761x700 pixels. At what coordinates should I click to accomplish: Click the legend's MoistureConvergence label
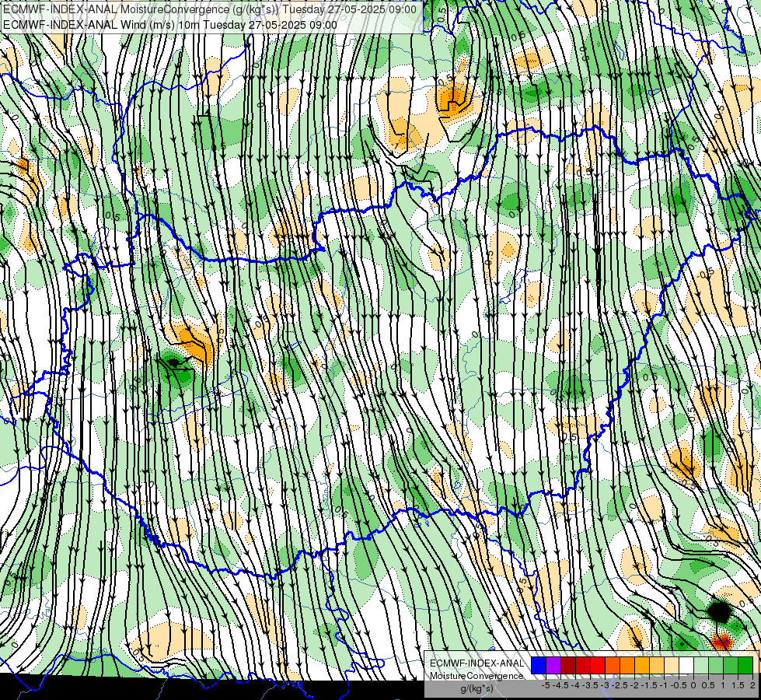(x=476, y=676)
